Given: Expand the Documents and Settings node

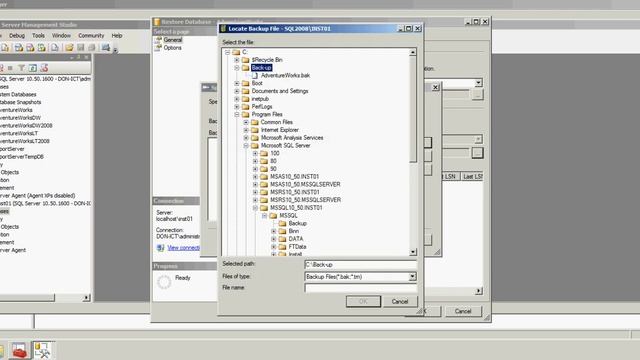Looking at the screenshot, I should click(237, 91).
